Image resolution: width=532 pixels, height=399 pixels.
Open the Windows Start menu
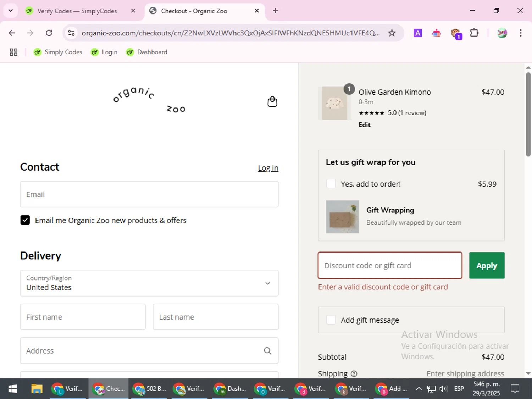pos(12,389)
